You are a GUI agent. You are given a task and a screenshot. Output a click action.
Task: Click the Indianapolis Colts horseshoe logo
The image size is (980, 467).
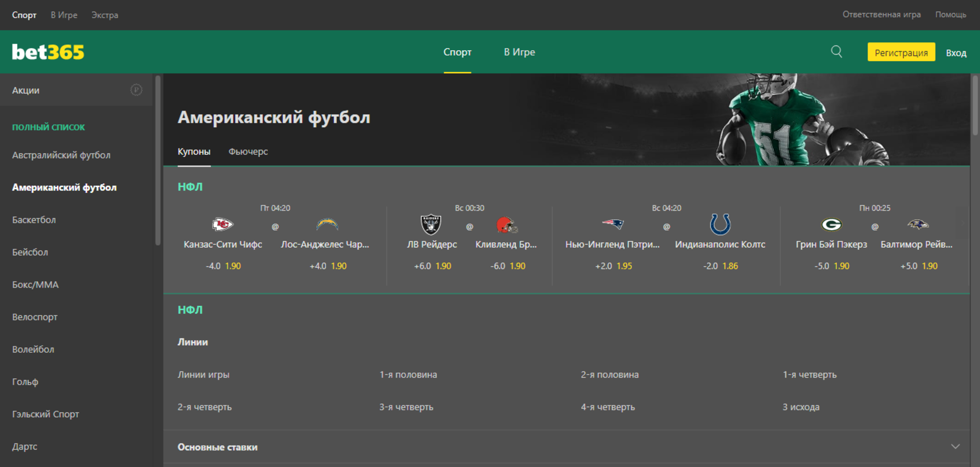(720, 224)
